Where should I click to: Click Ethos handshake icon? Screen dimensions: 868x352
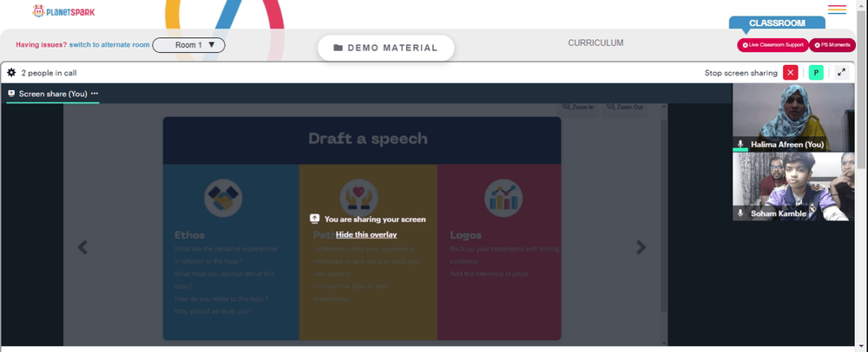223,199
